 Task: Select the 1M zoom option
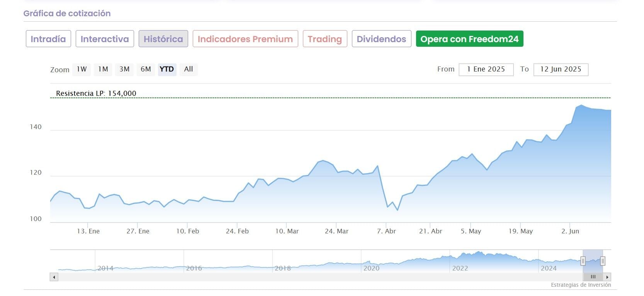tap(103, 70)
